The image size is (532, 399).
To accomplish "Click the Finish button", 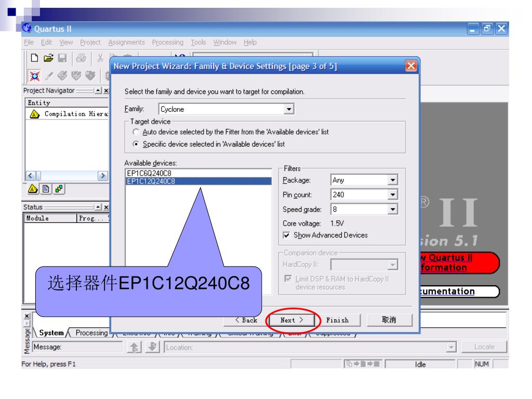I will click(338, 320).
